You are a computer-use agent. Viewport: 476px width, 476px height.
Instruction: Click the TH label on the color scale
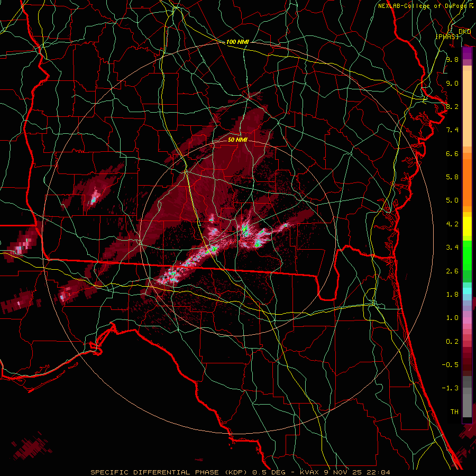pyautogui.click(x=454, y=412)
